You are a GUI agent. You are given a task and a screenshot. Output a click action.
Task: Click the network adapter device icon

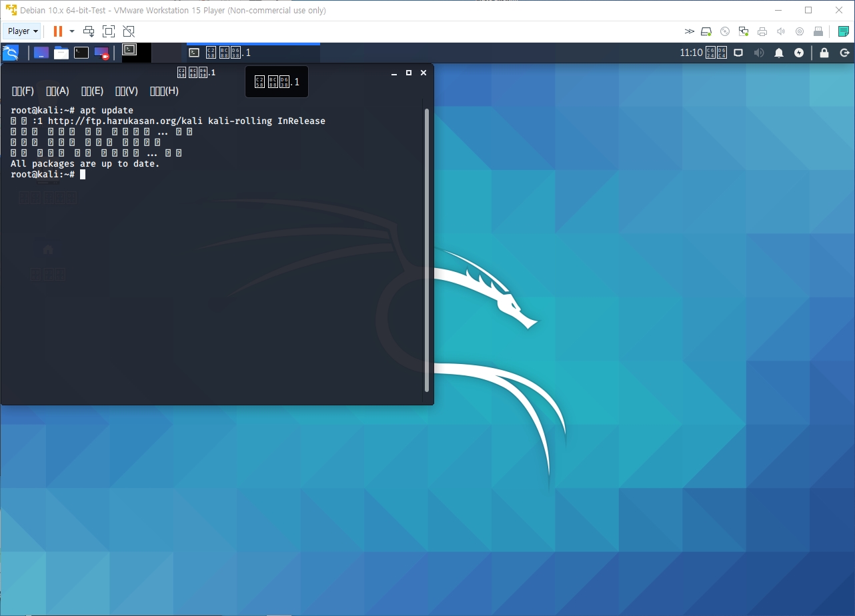point(744,31)
